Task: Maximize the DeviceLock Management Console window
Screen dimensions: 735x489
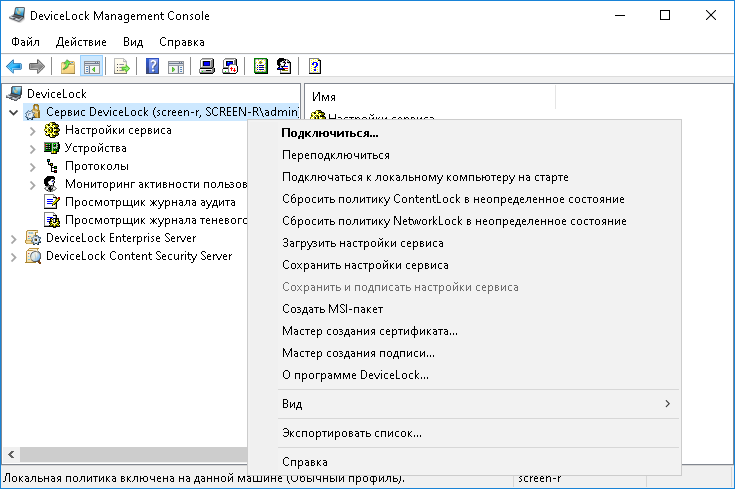Action: point(665,15)
